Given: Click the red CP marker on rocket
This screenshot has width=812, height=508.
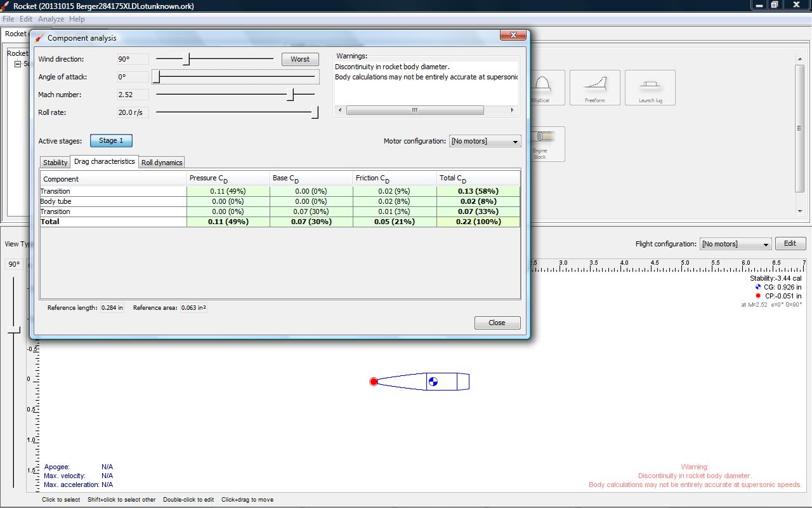Looking at the screenshot, I should (374, 382).
